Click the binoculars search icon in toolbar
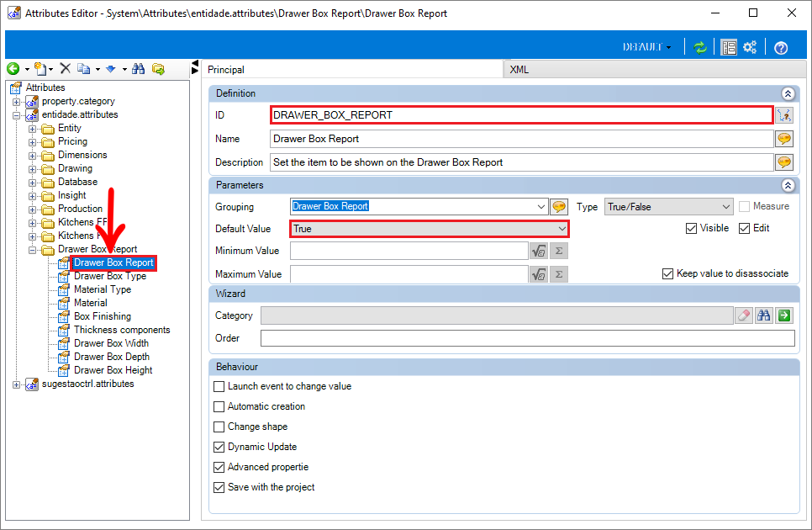The width and height of the screenshot is (812, 530). tap(138, 68)
